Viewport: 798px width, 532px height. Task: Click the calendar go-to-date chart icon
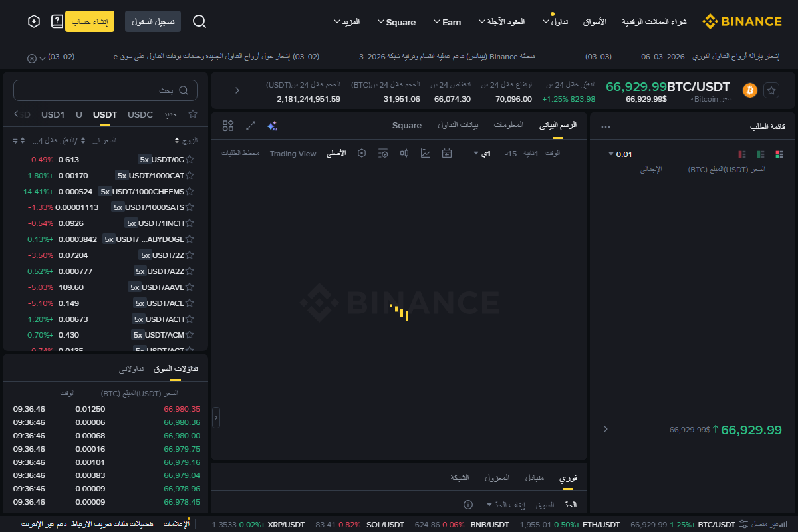pos(447,154)
